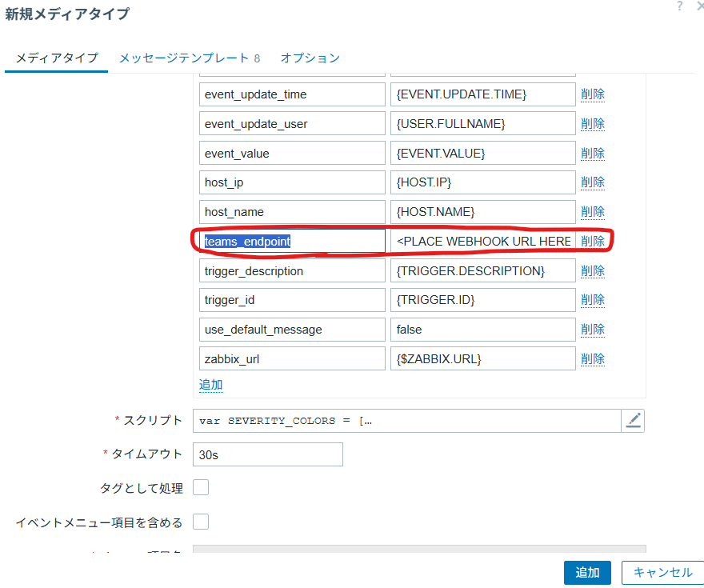
Task: Click the help question mark icon
Action: tap(680, 6)
